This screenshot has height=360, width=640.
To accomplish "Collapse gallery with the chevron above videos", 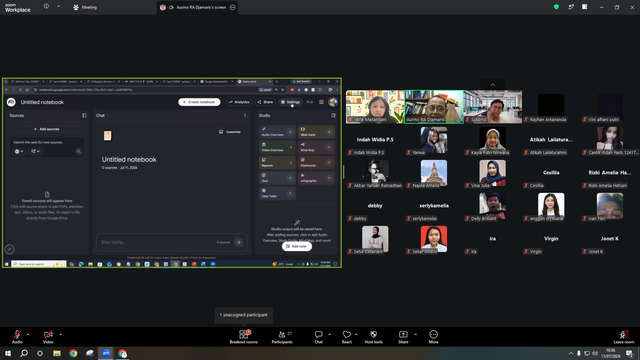I will tap(493, 84).
